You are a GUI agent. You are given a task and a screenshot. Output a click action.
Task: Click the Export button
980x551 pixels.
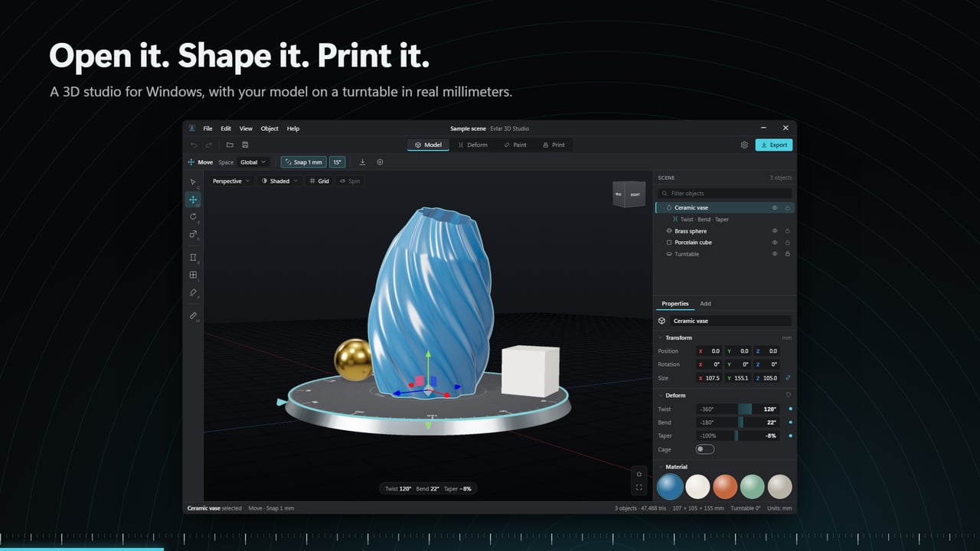point(773,145)
